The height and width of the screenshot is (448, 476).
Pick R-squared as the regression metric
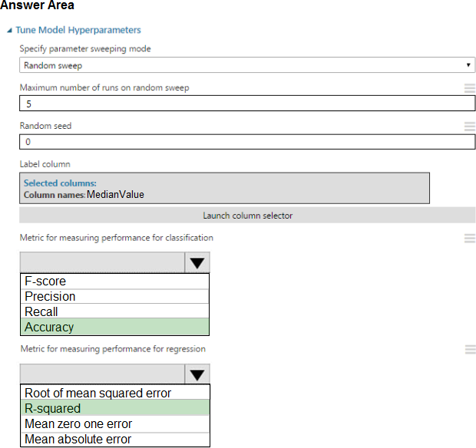pyautogui.click(x=114, y=409)
